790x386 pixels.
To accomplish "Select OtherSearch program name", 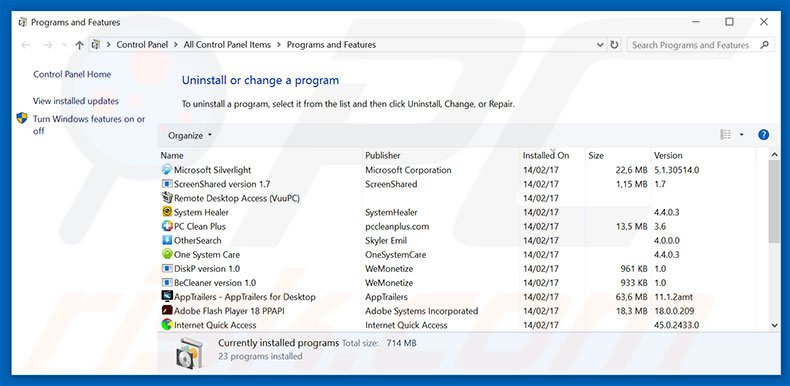I will point(198,240).
